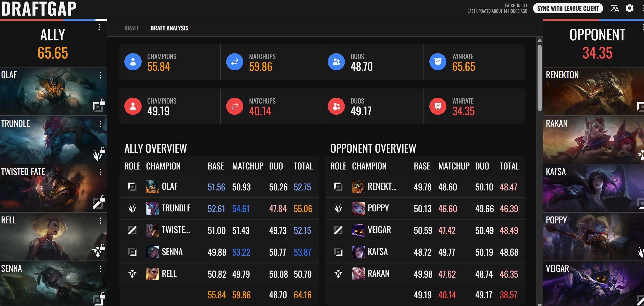Click Veigar's portrait in Opponent Overview
The width and height of the screenshot is (644, 306).
358,230
